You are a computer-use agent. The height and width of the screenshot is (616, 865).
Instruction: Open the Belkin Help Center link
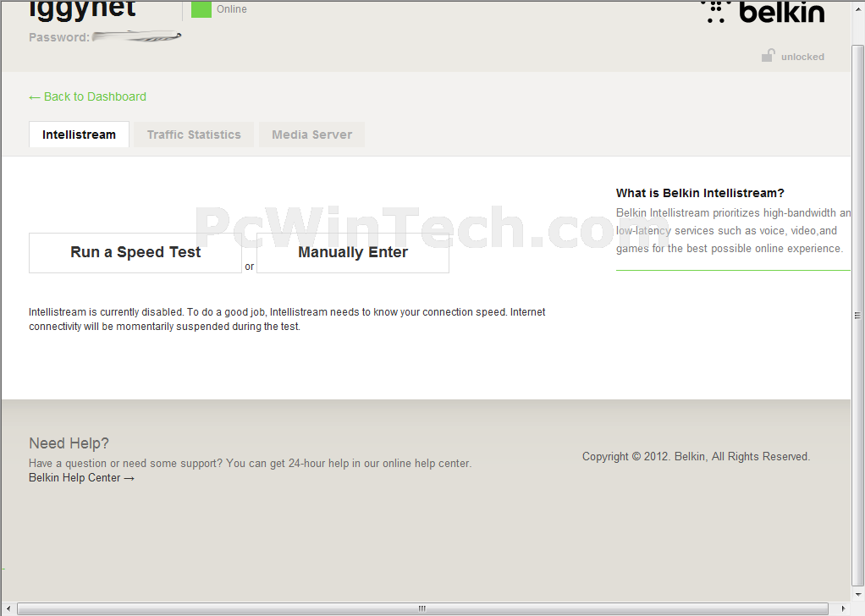81,477
